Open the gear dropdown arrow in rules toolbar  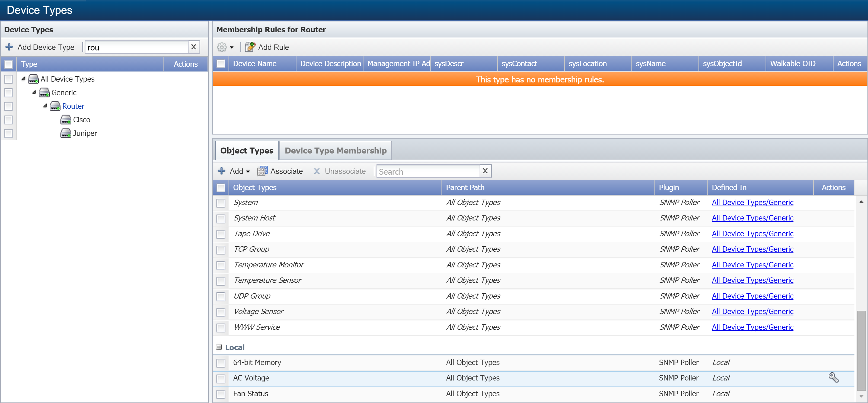(x=232, y=47)
